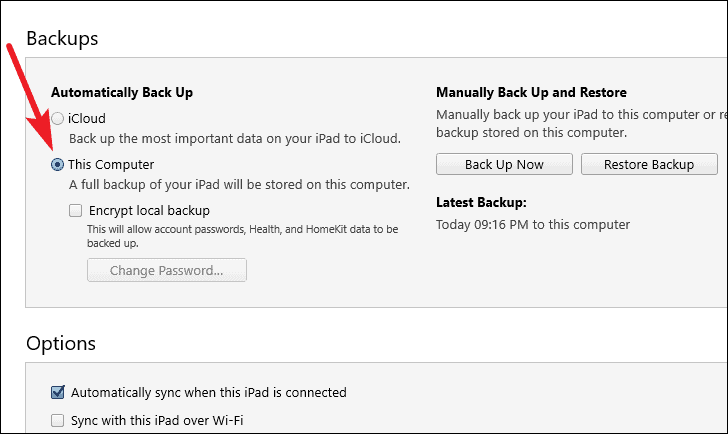This screenshot has width=728, height=434.
Task: Click the Automatically Back Up heading
Action: pos(122,92)
